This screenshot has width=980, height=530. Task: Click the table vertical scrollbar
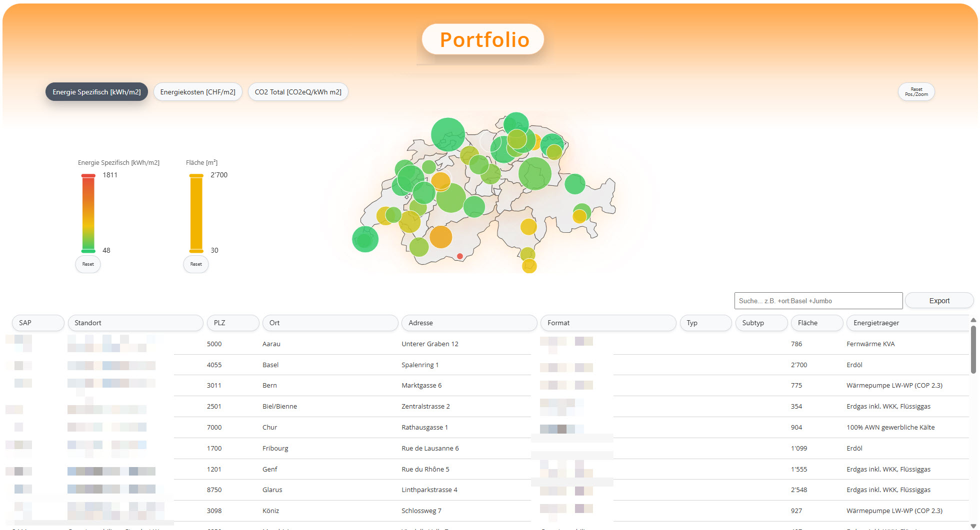point(973,350)
